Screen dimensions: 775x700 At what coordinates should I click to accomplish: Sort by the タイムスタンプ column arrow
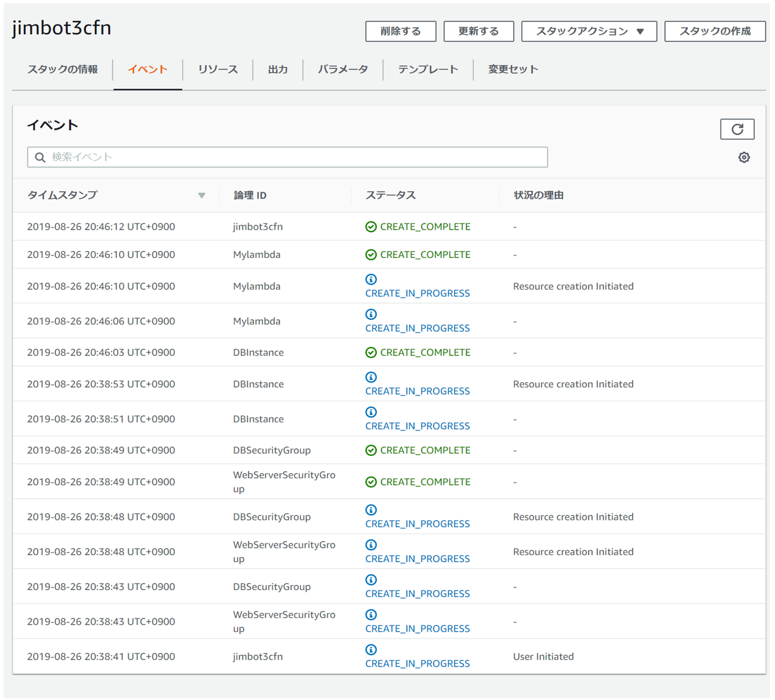tap(202, 196)
